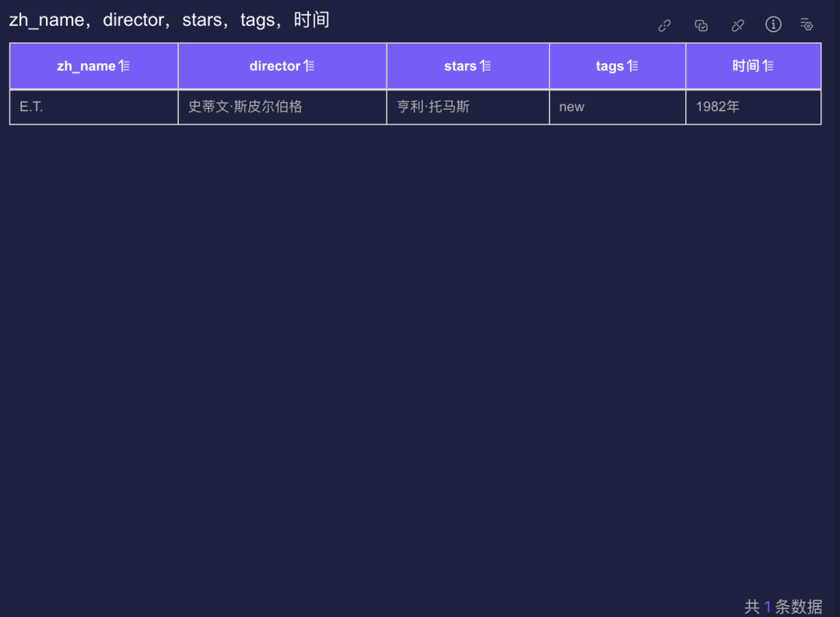The height and width of the screenshot is (617, 840).
Task: Click the data count link showing 1
Action: click(767, 605)
